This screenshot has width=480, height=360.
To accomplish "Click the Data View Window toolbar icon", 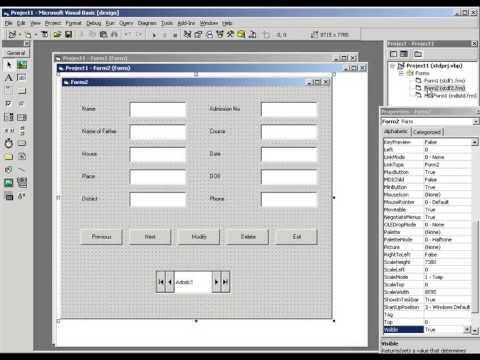I will click(241, 35).
